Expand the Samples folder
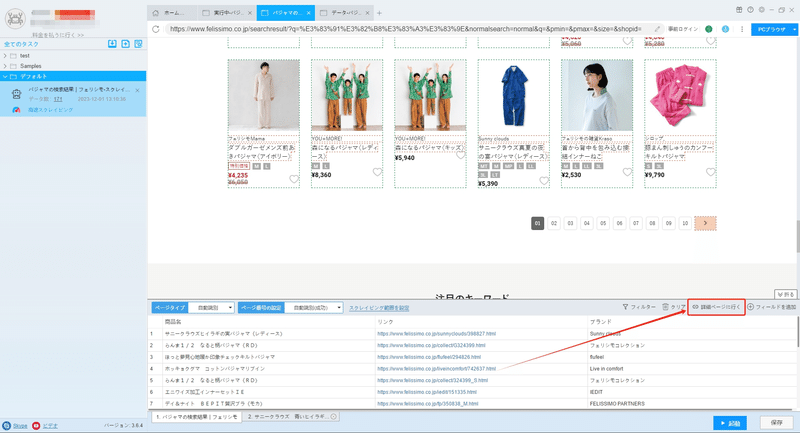 pyautogui.click(x=5, y=66)
